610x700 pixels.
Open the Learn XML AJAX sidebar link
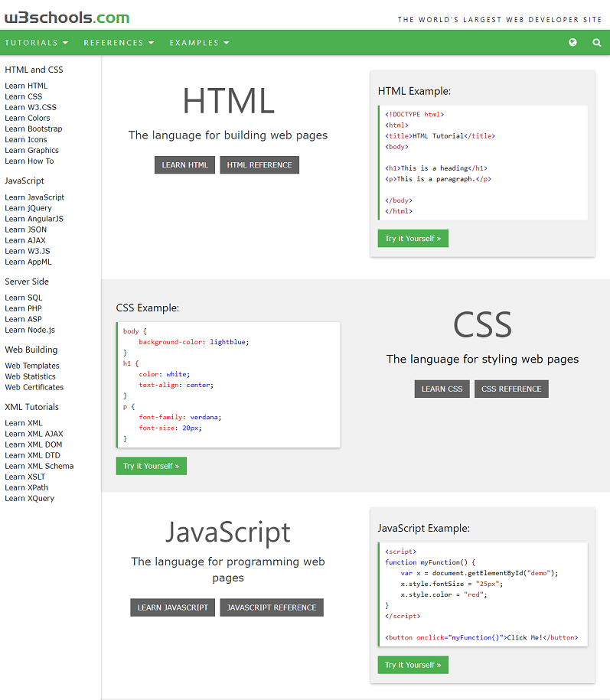coord(34,434)
